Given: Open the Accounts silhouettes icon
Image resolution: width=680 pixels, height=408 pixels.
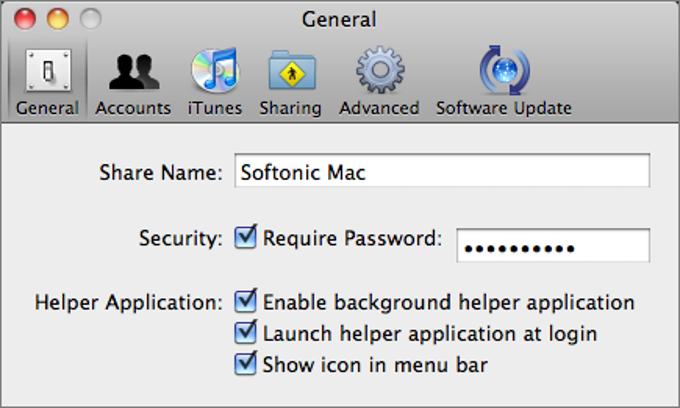Looking at the screenshot, I should click(133, 71).
